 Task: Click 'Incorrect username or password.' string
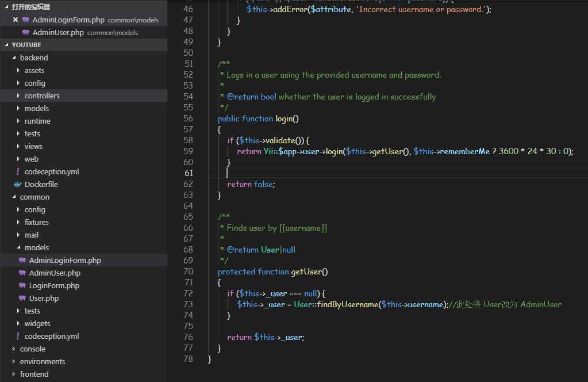tap(421, 9)
